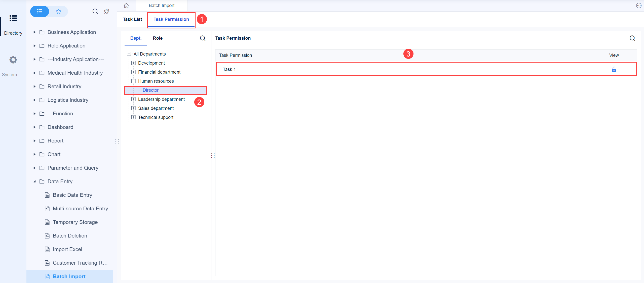
Task: Open department search via magnifier icon
Action: pyautogui.click(x=203, y=38)
